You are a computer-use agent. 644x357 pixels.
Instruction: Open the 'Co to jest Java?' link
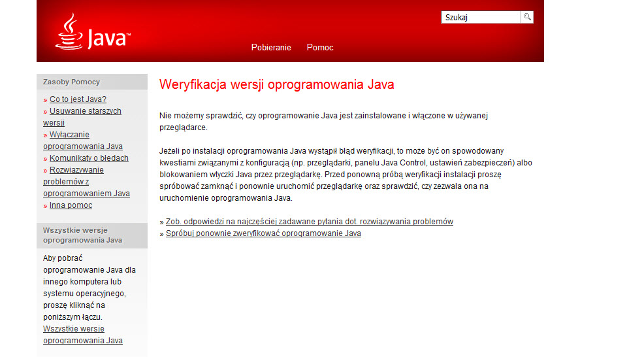coord(78,99)
